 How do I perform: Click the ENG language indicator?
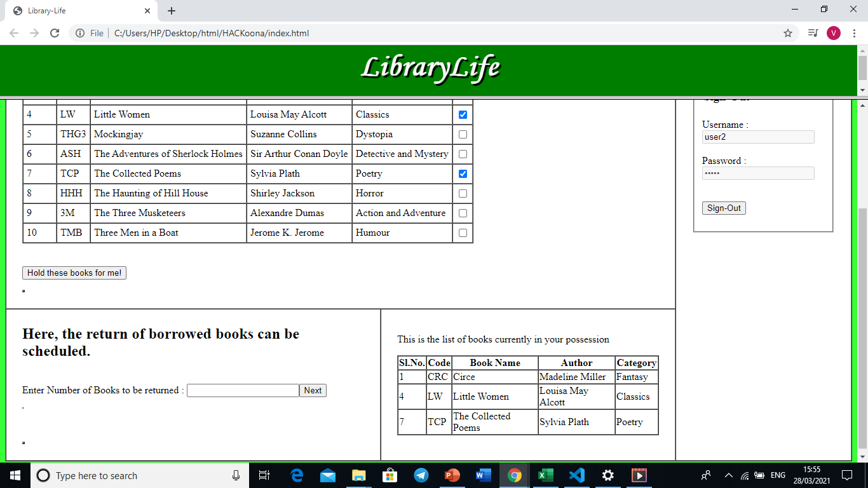(778, 475)
